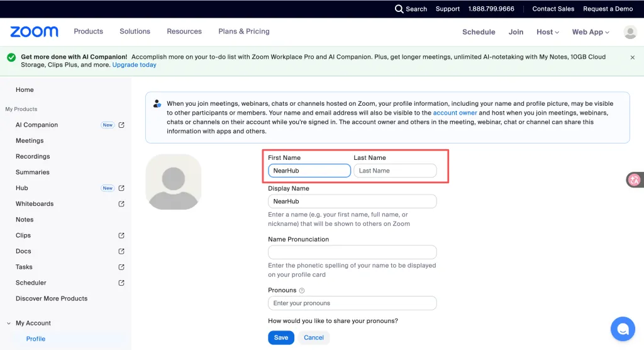Click the Cancel button
Viewport: 644px width, 350px height.
(x=313, y=337)
